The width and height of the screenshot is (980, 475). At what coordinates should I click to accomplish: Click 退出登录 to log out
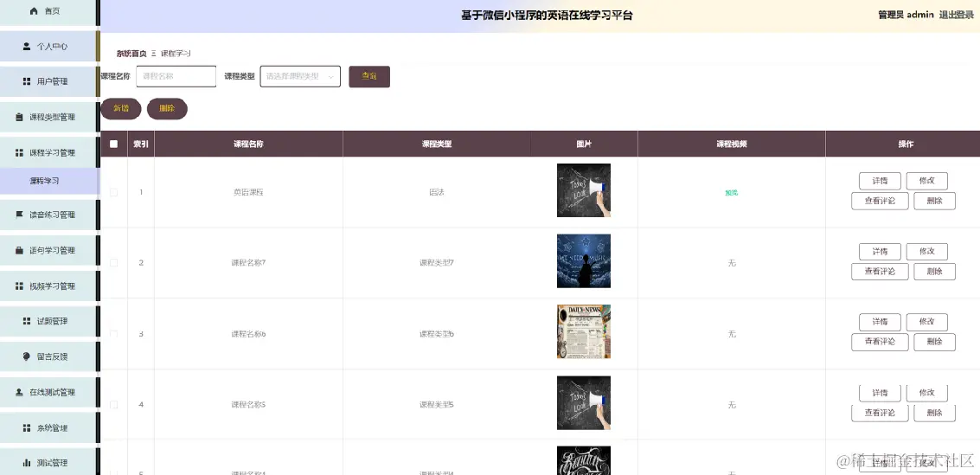coord(957,15)
